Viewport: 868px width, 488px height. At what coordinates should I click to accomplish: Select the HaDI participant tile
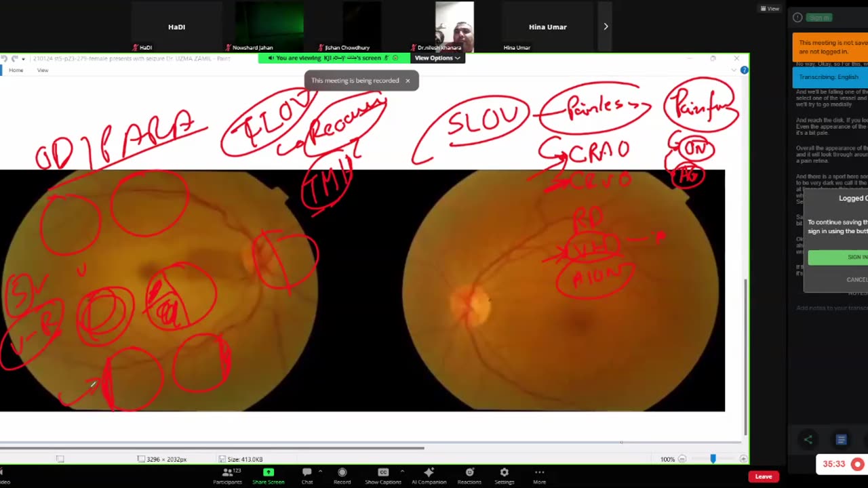point(177,26)
